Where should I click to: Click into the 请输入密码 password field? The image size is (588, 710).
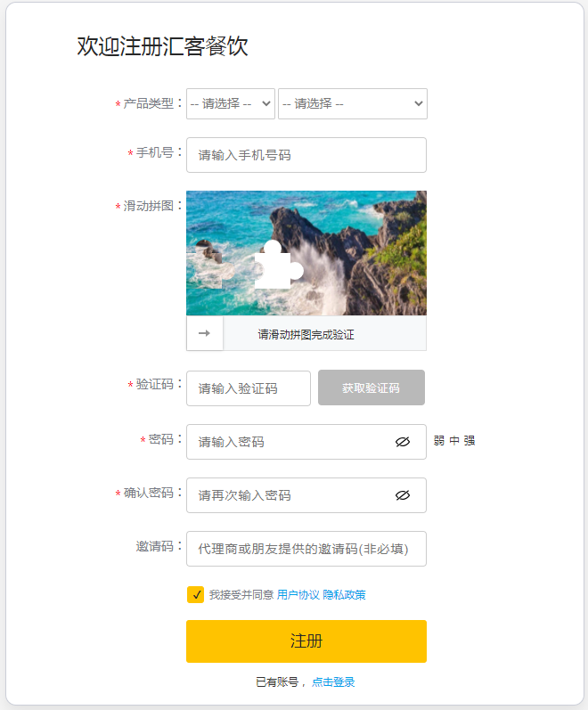(306, 442)
